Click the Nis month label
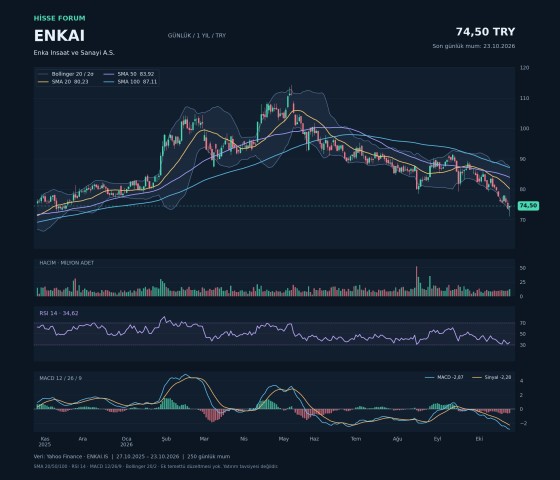 (244, 439)
